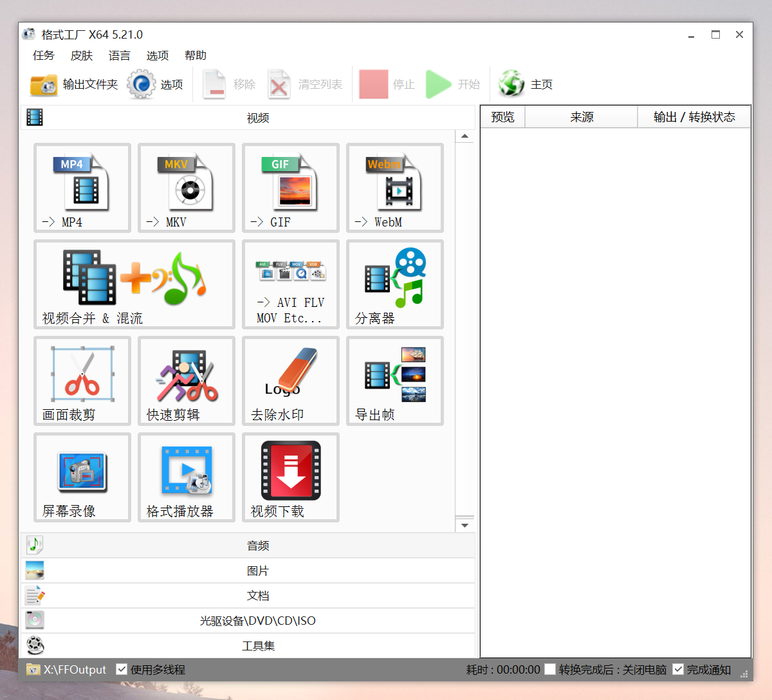Expand the 工具集 toolset section

(257, 646)
